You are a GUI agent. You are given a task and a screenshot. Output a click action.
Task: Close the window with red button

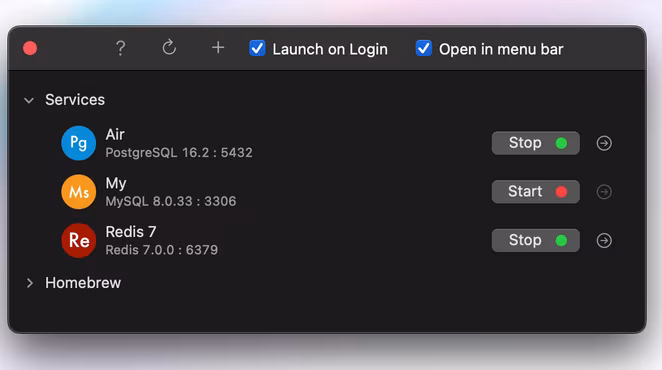pos(30,48)
